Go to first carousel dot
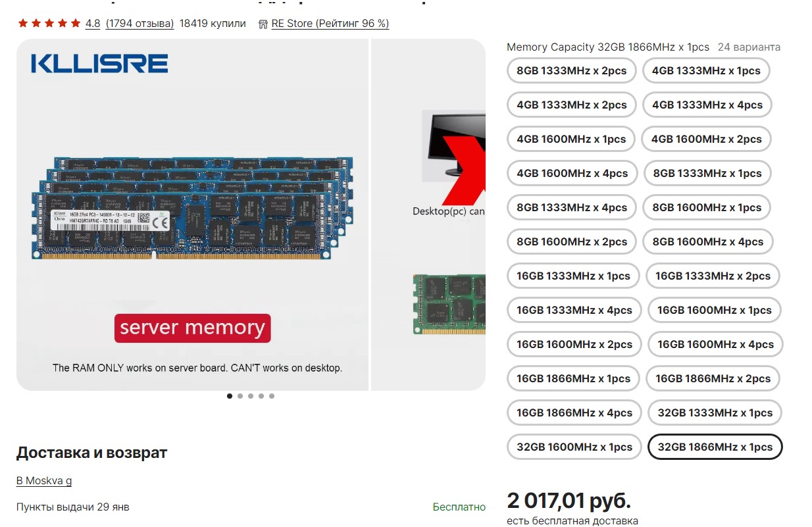This screenshot has width=812, height=527. coord(230,396)
